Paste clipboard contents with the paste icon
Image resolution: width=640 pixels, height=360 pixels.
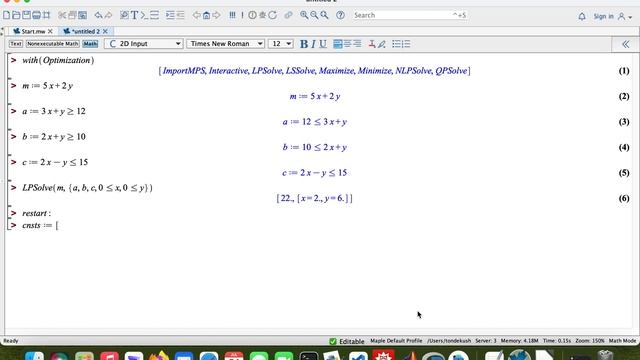pos(82,15)
